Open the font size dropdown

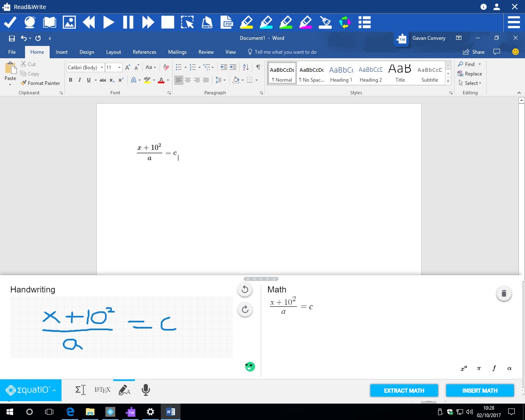click(x=119, y=67)
